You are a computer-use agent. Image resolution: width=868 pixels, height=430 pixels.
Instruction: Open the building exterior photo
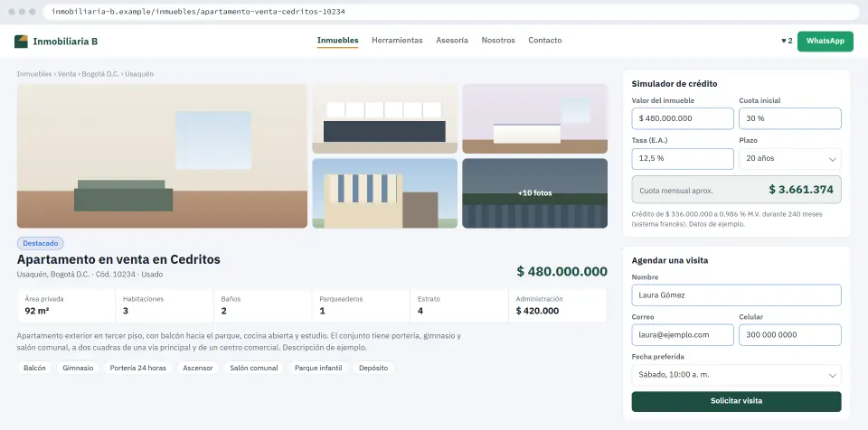[385, 193]
